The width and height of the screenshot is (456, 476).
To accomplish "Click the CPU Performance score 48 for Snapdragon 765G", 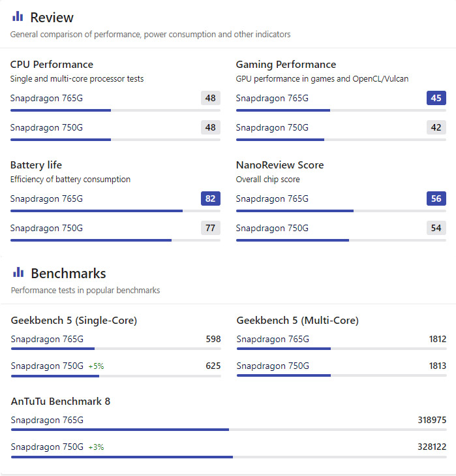I will (211, 98).
